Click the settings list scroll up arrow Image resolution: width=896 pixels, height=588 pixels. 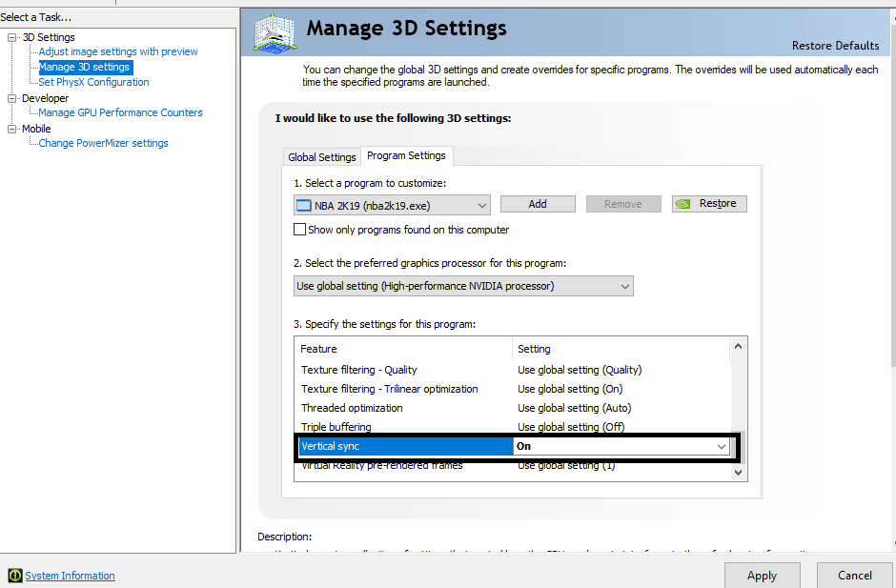[x=738, y=347]
